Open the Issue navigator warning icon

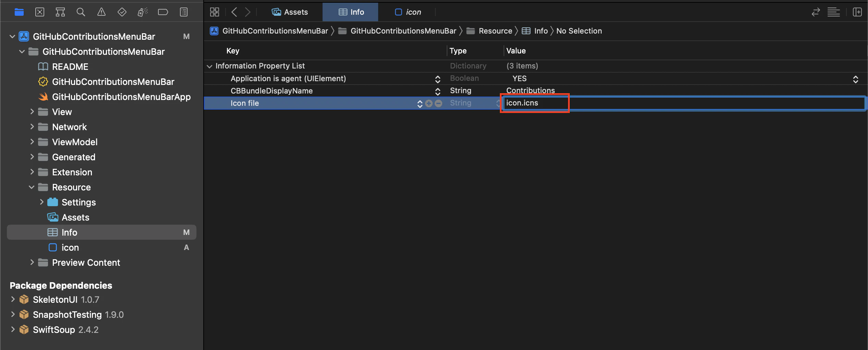[101, 12]
